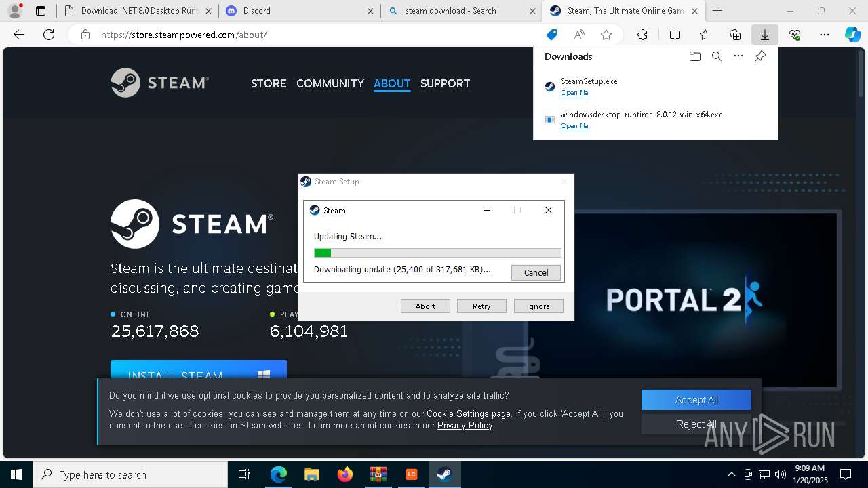Open file link under windowsdesktop-runtime
Screen dimensions: 868x488
tap(574, 126)
